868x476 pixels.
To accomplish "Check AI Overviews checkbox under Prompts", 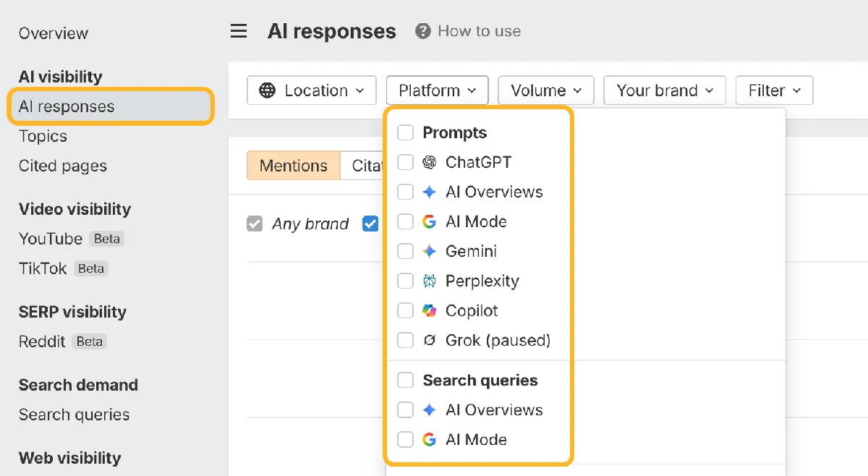I will (406, 192).
